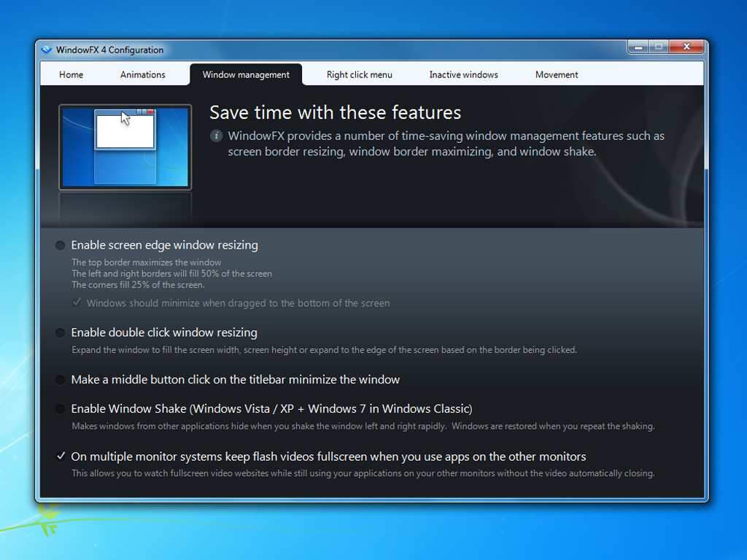747x560 pixels.
Task: Click the radio circle beside screen edge resizing
Action: click(60, 245)
